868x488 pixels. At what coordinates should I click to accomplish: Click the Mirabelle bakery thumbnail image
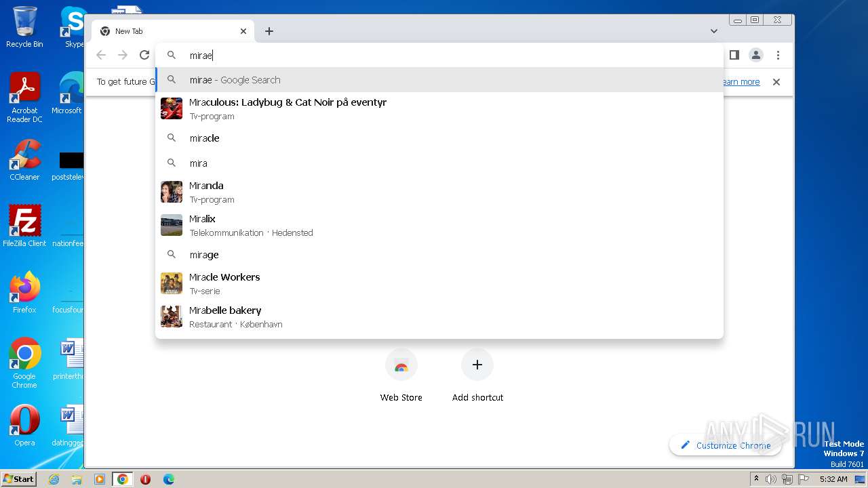pyautogui.click(x=172, y=317)
